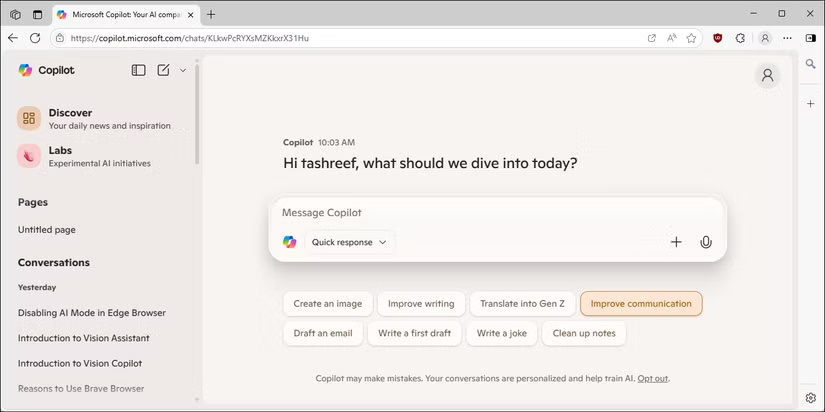Click the plus attach button
The image size is (825, 412).
pyautogui.click(x=676, y=242)
